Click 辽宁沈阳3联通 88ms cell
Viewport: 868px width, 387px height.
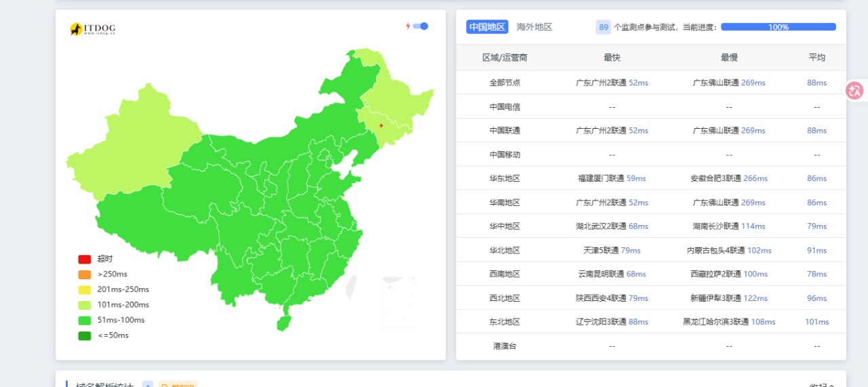click(x=612, y=322)
